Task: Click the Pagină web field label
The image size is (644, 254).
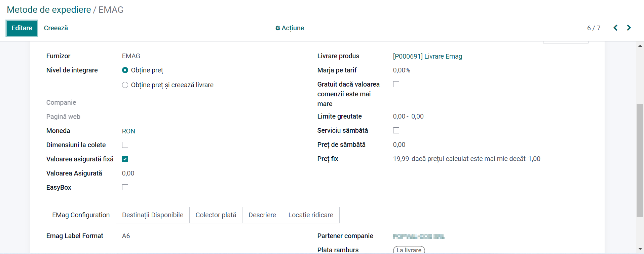Action: (63, 117)
